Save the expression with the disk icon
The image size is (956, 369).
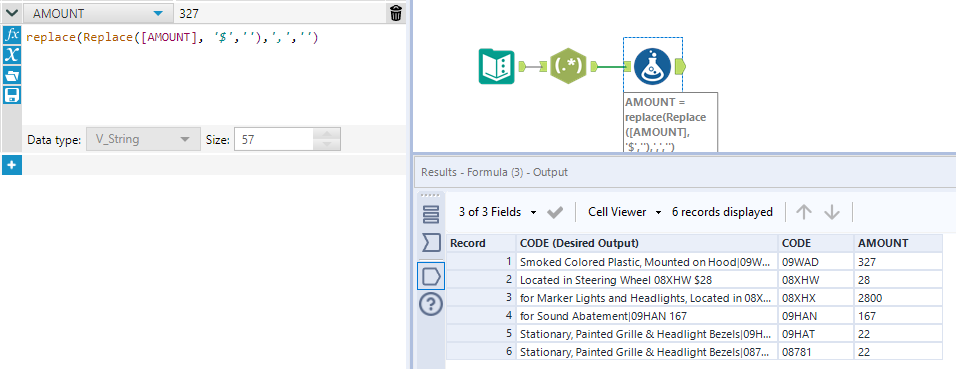coord(12,95)
